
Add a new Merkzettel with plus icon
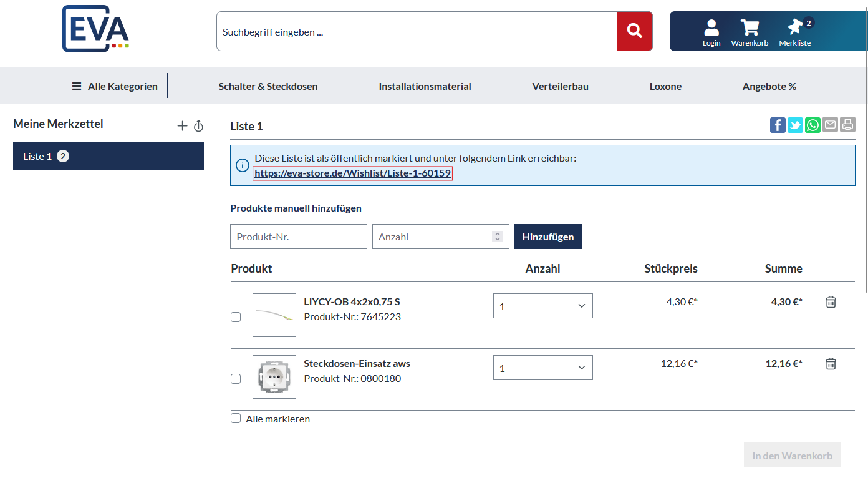(x=182, y=126)
